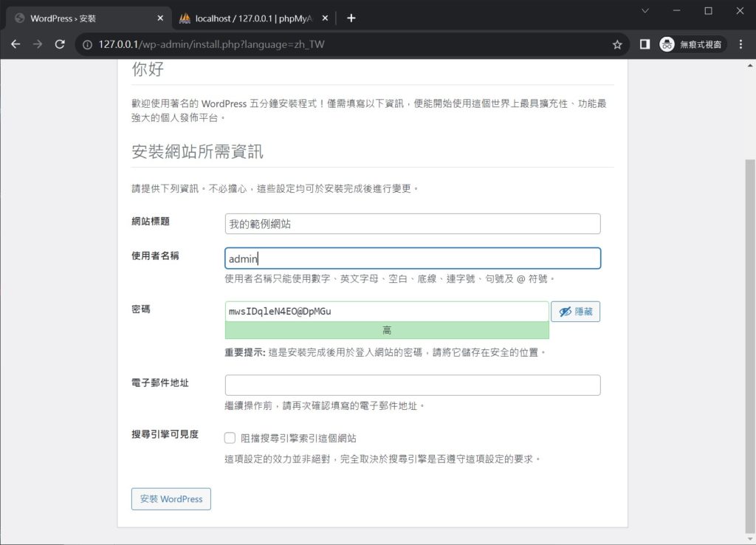Switch to the WordPress 安裝 tab

89,18
